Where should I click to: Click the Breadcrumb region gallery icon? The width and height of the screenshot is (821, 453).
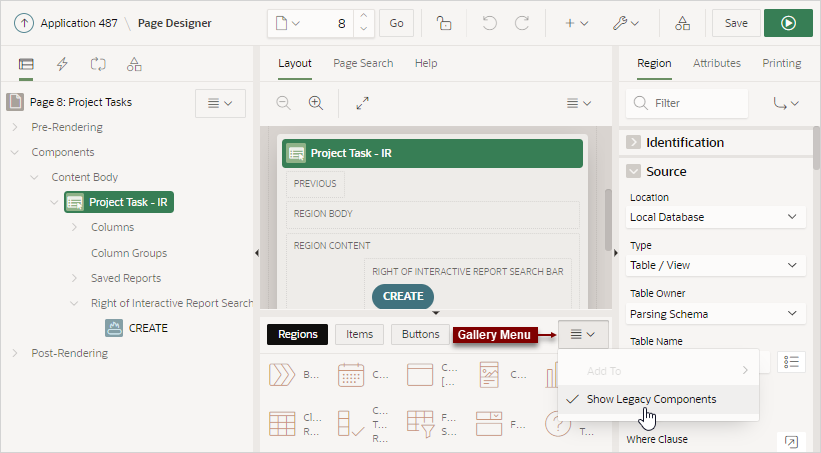[x=282, y=375]
